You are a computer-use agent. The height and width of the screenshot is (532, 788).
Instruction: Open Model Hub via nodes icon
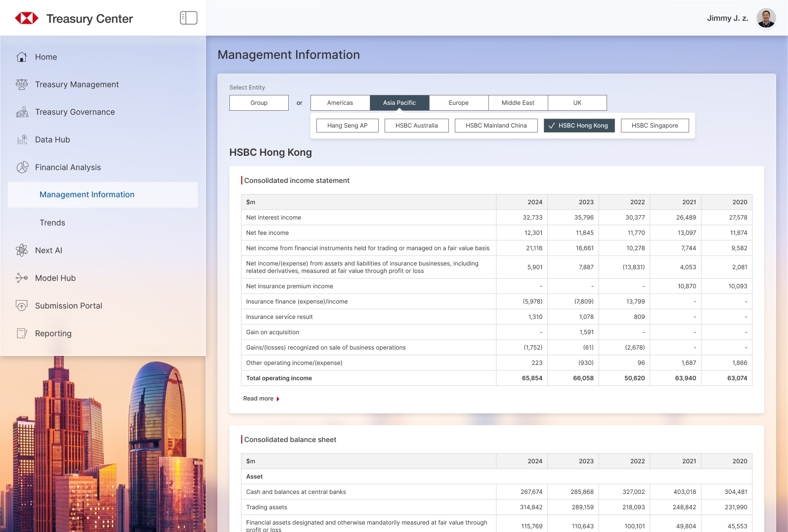pos(22,278)
